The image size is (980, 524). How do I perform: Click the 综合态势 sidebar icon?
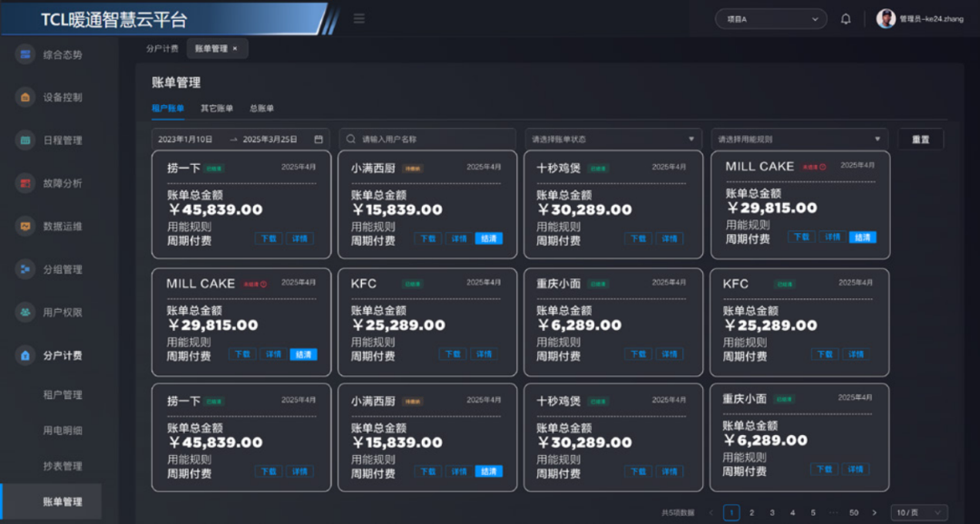25,54
